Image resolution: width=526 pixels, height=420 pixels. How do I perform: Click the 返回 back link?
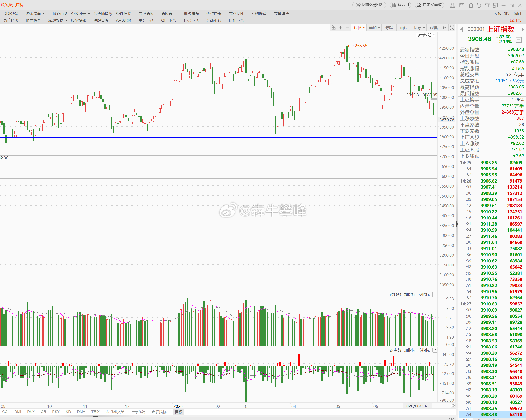pos(517,14)
